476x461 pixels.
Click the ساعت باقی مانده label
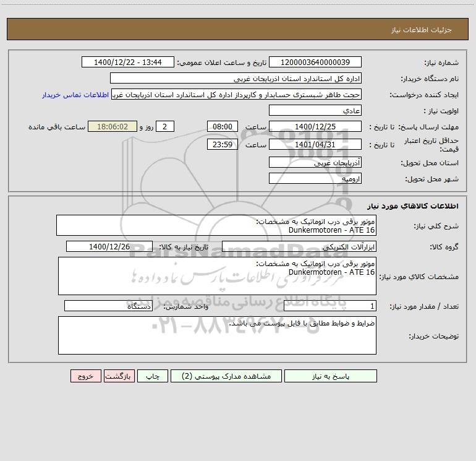coord(57,127)
